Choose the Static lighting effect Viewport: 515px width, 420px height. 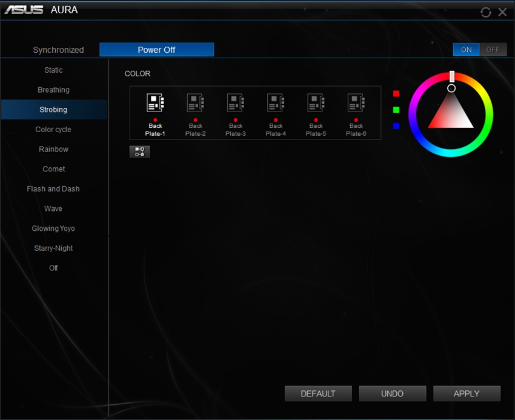pos(53,70)
